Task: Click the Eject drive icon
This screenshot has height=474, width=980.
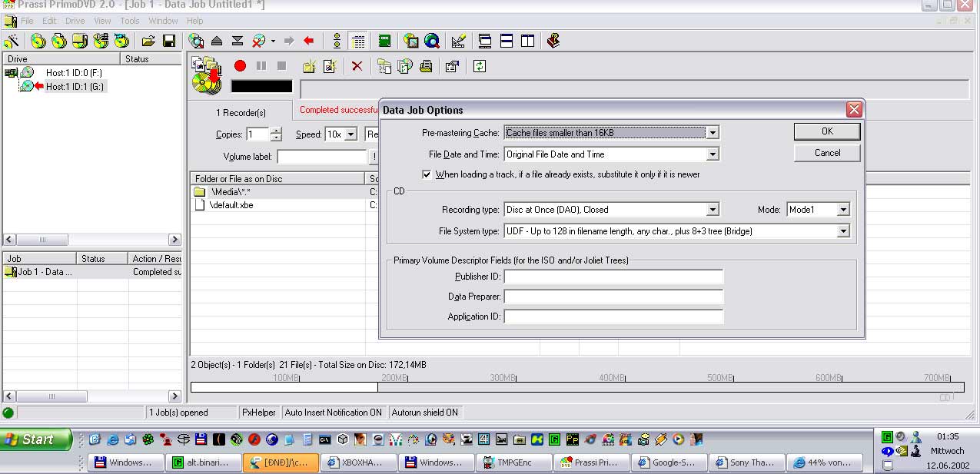Action: click(x=217, y=41)
